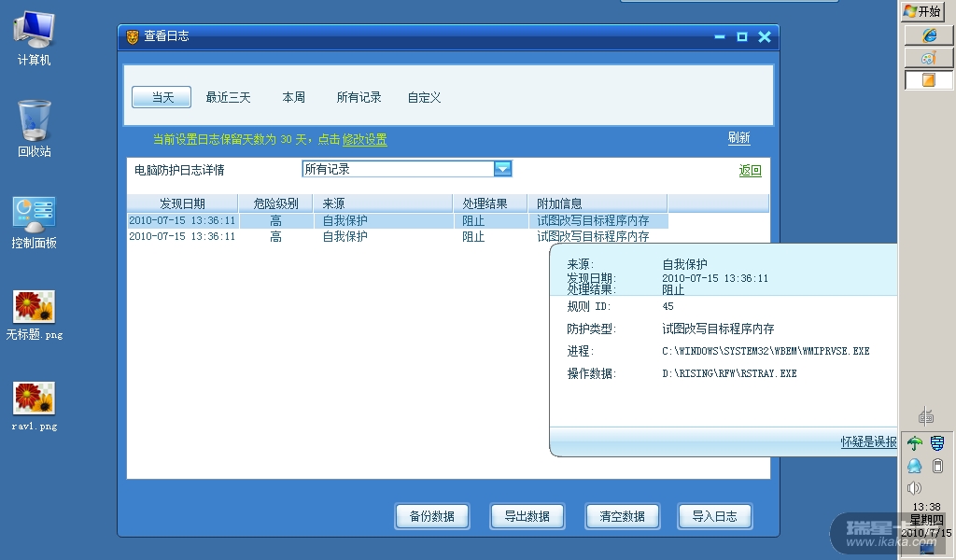The height and width of the screenshot is (560, 956).
Task: Click the tray clock showing 13:38
Action: 926,507
